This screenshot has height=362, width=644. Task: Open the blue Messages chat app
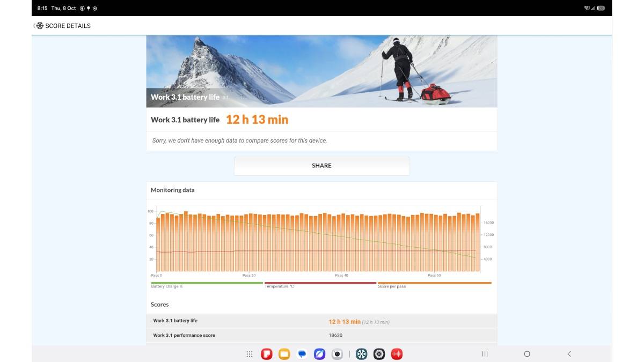(x=302, y=354)
